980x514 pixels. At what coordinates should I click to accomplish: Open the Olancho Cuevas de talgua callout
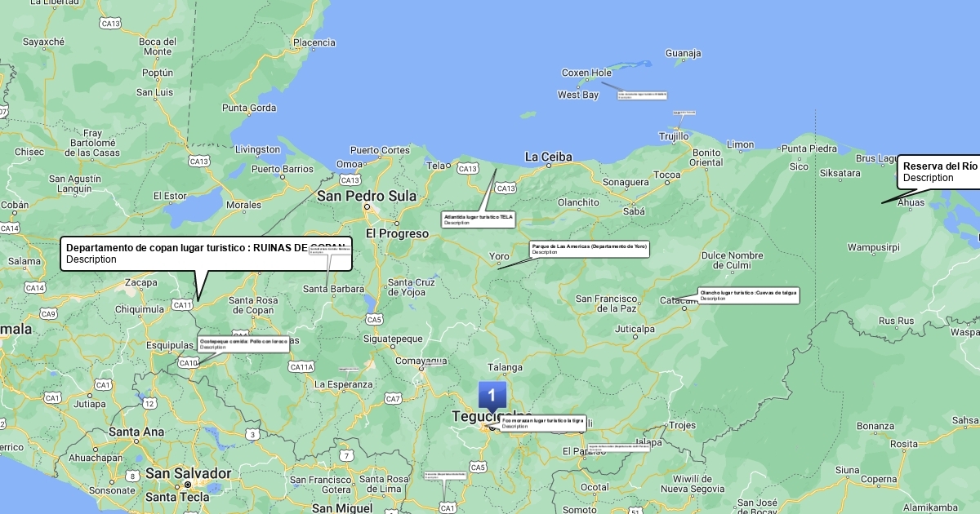click(x=748, y=295)
